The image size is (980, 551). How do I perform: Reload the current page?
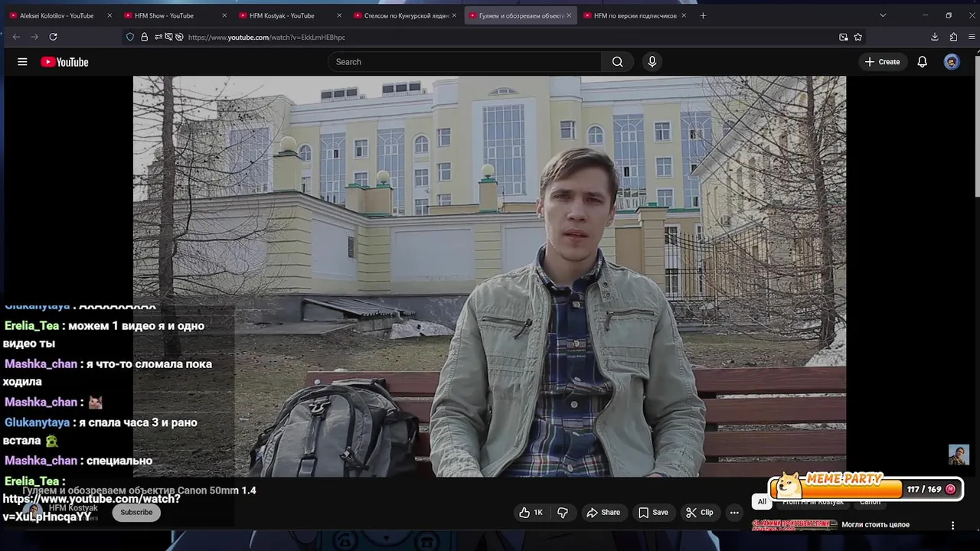click(53, 37)
